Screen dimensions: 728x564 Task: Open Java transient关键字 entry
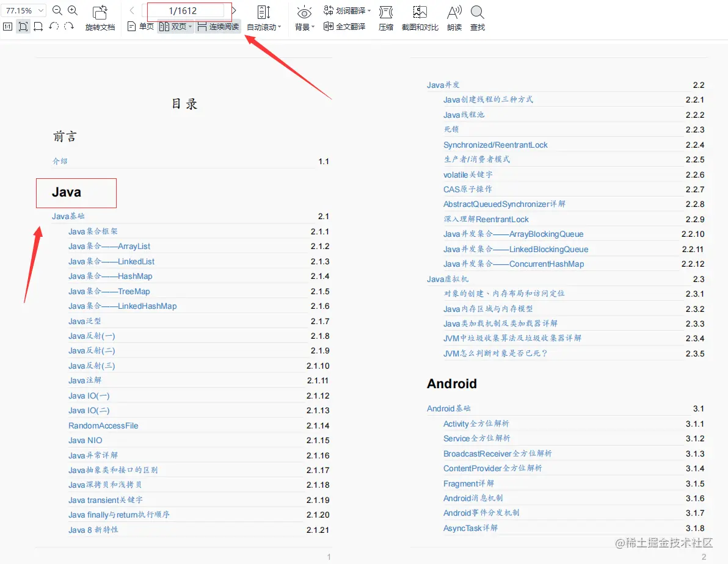[x=106, y=500]
